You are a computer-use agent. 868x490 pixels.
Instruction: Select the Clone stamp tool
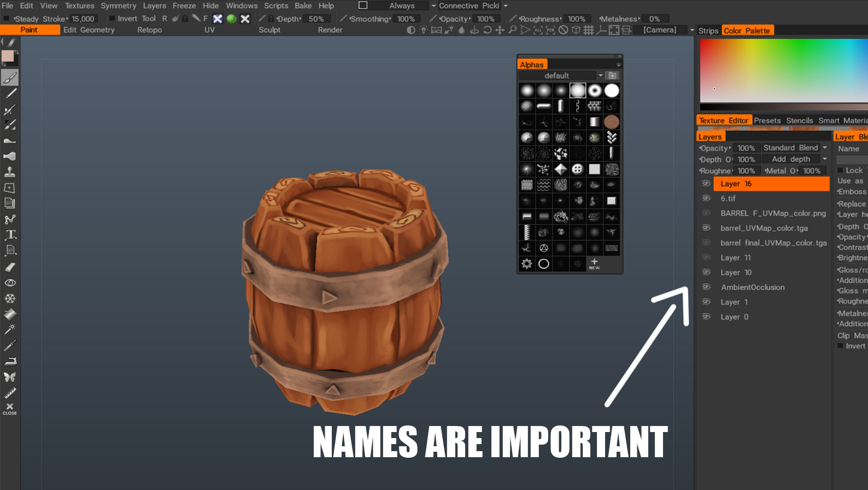[10, 172]
